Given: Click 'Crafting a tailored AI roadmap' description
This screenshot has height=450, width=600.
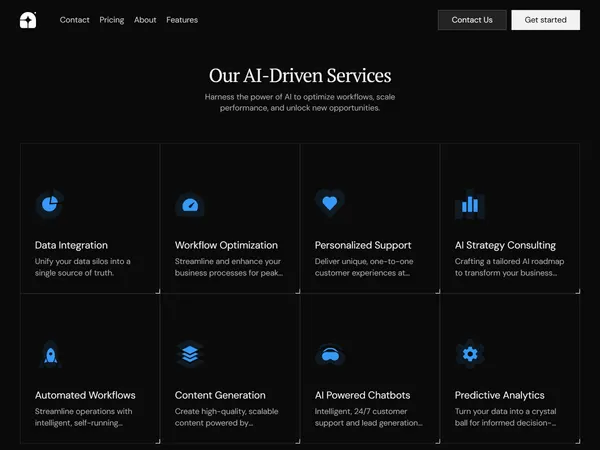Looking at the screenshot, I should (x=509, y=267).
